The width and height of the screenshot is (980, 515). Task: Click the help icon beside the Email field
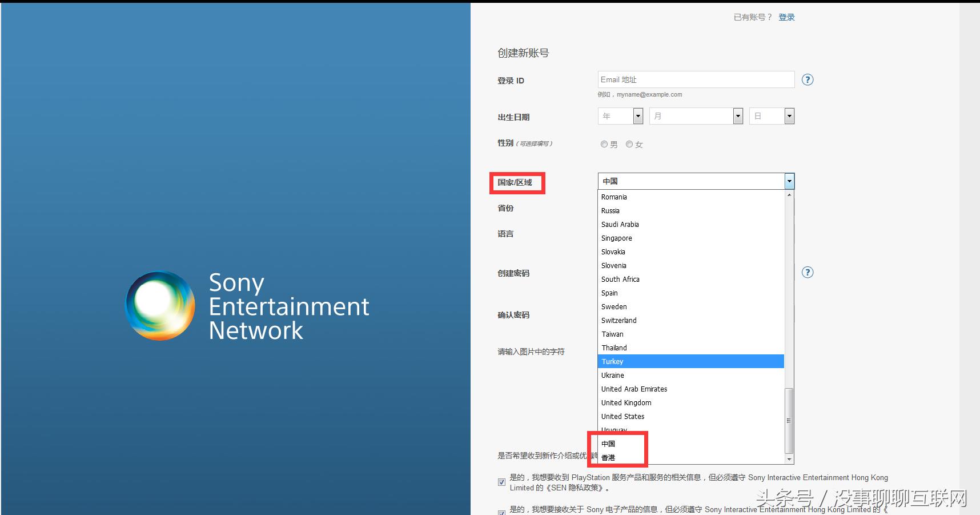(x=808, y=79)
